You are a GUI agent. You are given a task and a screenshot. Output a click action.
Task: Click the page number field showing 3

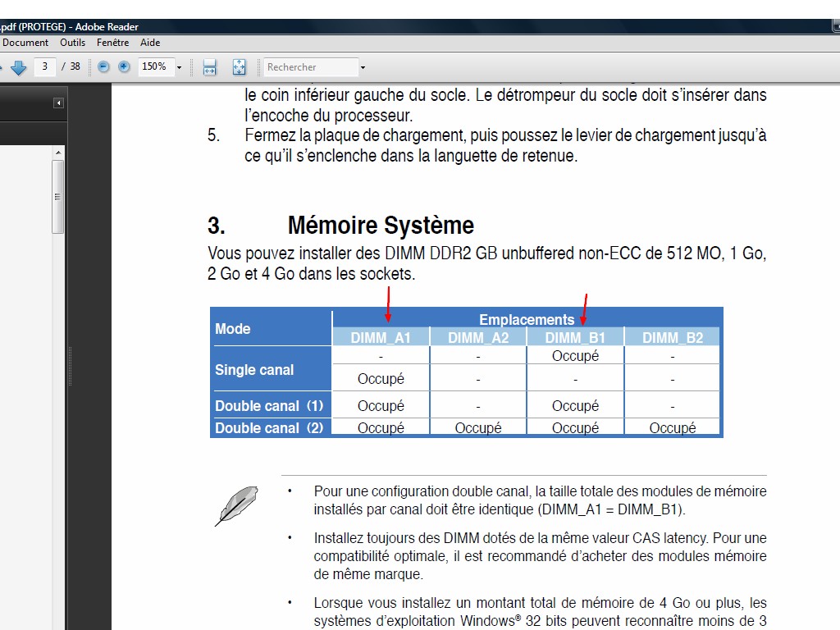pos(44,67)
